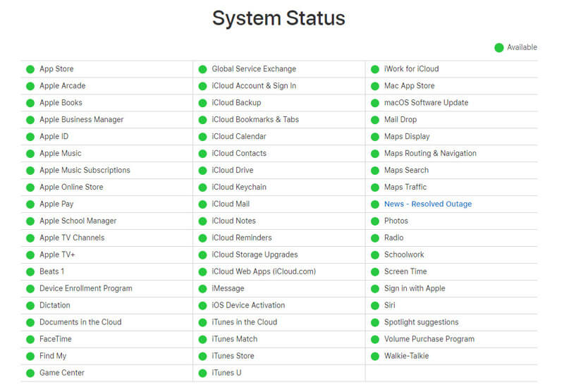
Task: Click the green Available legend dot
Action: (499, 47)
